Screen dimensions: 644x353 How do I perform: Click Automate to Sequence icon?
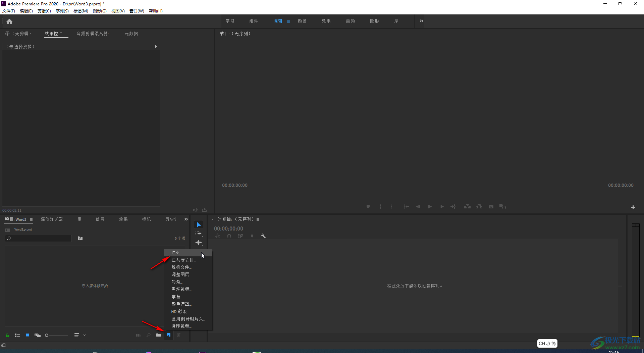tap(138, 335)
